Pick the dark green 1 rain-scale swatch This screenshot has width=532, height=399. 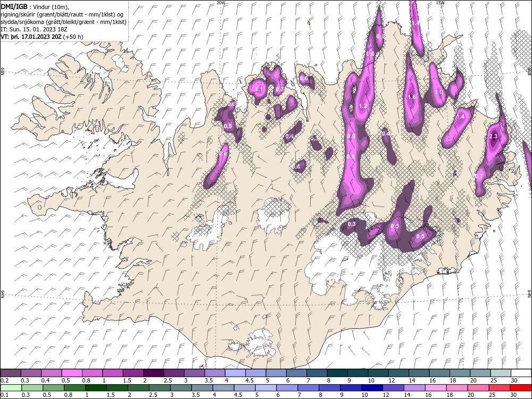(x=96, y=388)
